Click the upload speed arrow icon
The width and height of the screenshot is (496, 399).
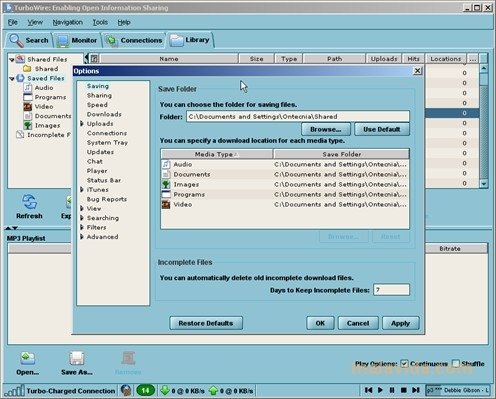(x=213, y=390)
